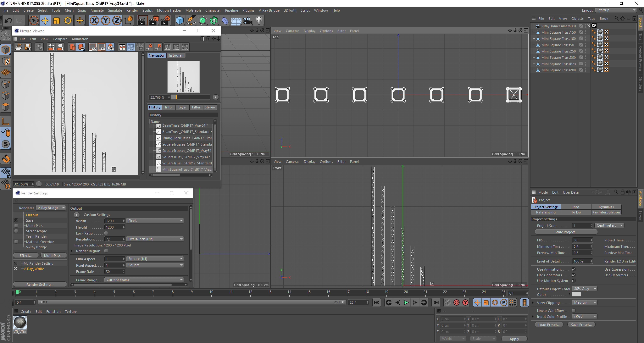Toggle X-axis lock icon
Viewport: 644px width, 343px height.
pos(94,20)
